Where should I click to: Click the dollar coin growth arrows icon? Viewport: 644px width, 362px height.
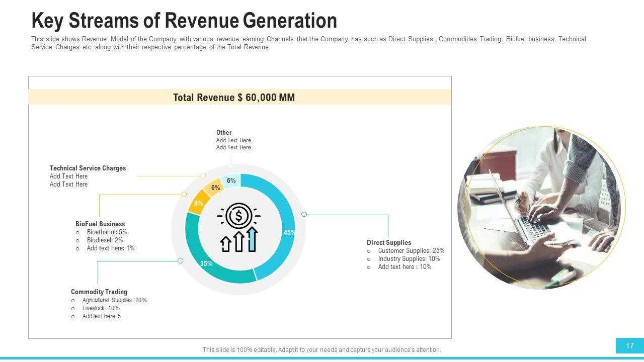coord(239,227)
